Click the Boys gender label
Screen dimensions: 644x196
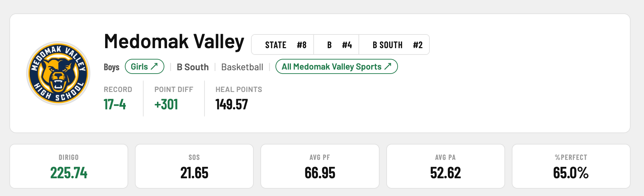click(111, 67)
